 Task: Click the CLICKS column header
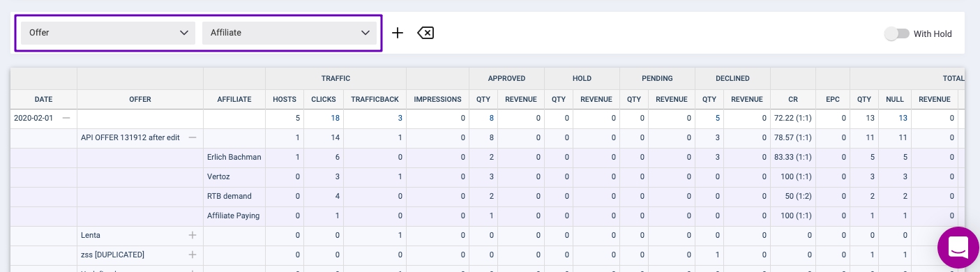[323, 100]
